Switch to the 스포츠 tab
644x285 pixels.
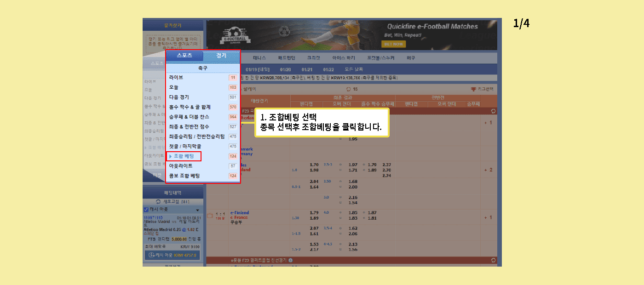pyautogui.click(x=184, y=56)
